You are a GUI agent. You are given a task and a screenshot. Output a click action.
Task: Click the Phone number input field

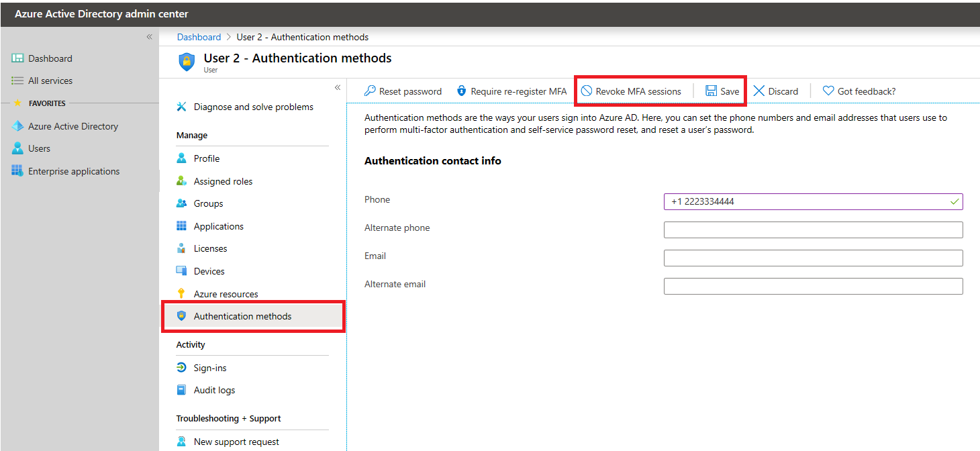pyautogui.click(x=813, y=202)
